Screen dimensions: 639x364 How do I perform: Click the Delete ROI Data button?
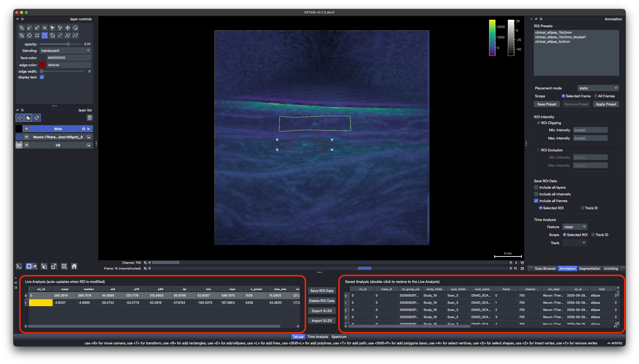(322, 301)
